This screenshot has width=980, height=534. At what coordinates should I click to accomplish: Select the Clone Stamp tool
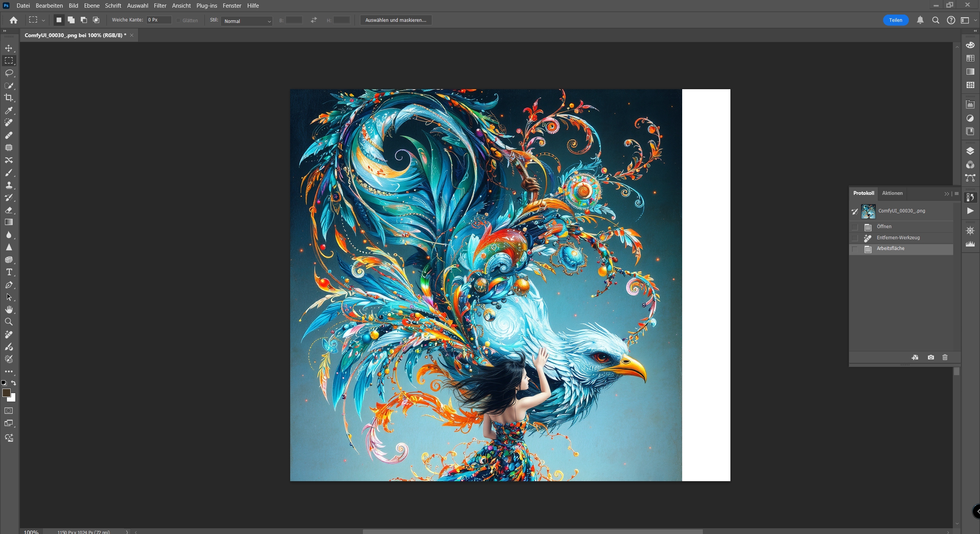9,185
